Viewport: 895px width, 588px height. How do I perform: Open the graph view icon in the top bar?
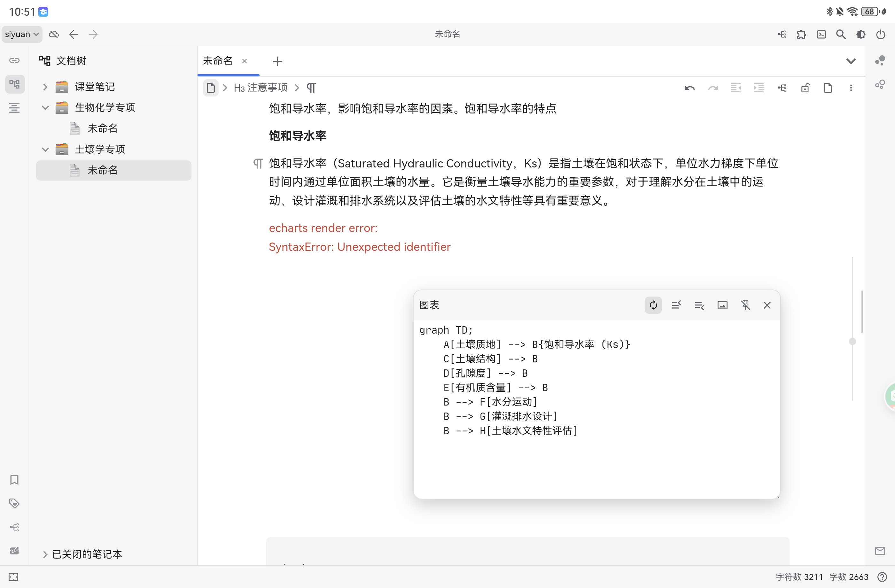[782, 34]
